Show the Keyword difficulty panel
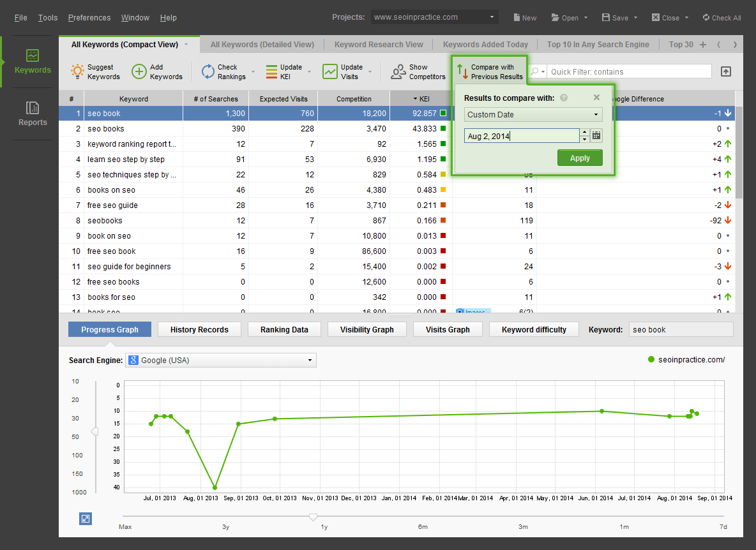The height and width of the screenshot is (550, 756). pos(534,329)
